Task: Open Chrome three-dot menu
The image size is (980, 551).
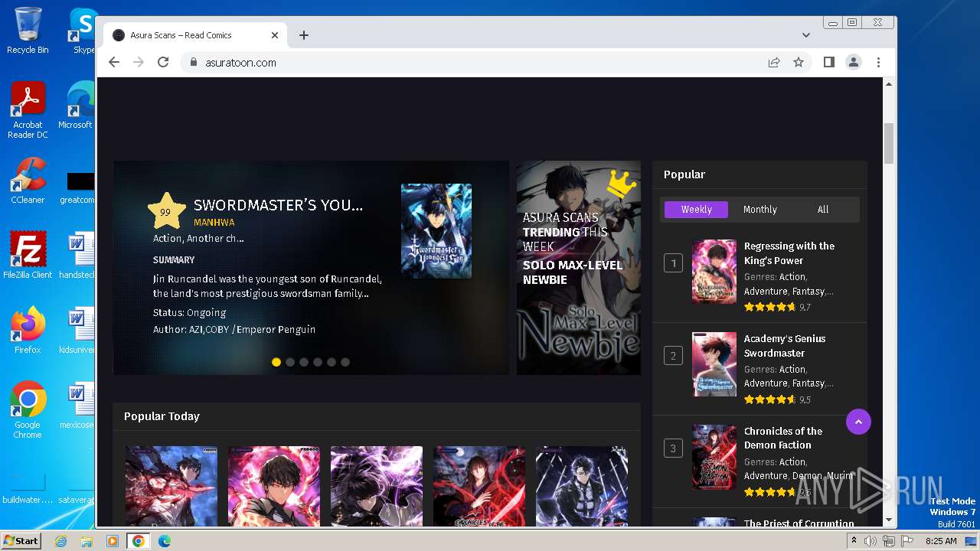Action: [878, 63]
